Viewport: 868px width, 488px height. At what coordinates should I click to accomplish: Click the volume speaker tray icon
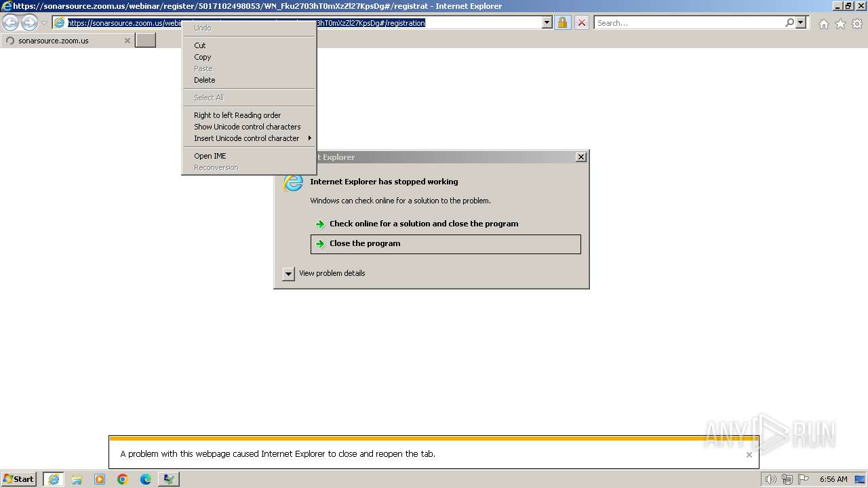[770, 479]
